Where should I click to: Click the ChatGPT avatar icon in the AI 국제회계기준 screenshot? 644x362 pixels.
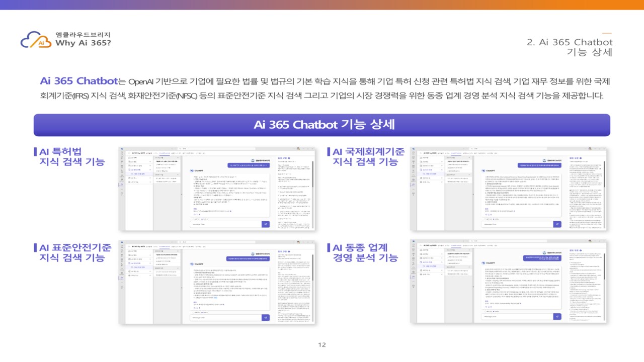pos(484,170)
